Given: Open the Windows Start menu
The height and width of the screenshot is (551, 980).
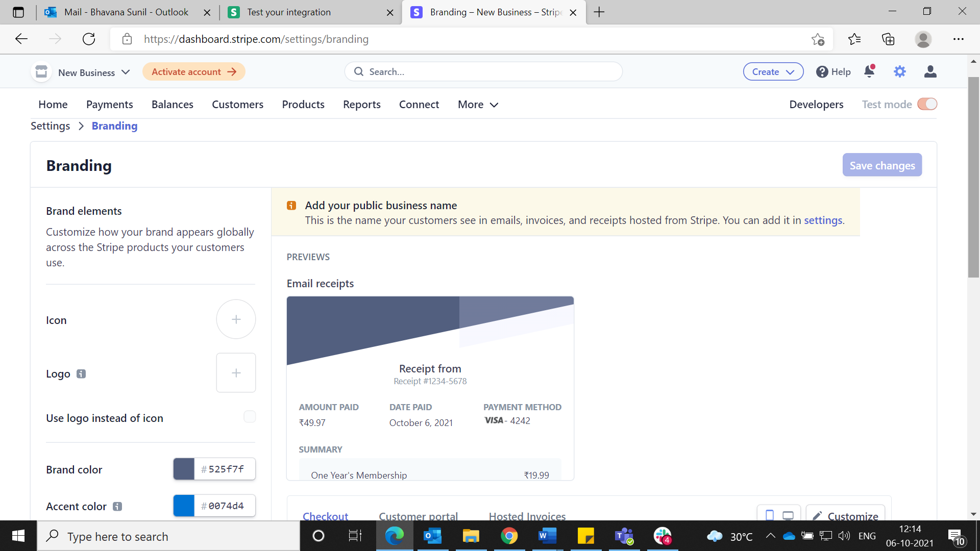Looking at the screenshot, I should (x=18, y=536).
